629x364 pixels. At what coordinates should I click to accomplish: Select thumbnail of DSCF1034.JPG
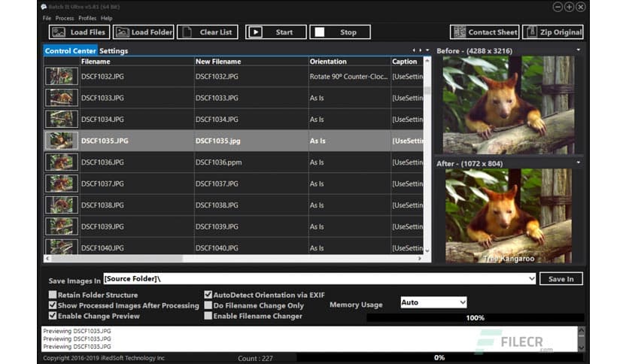(62, 119)
